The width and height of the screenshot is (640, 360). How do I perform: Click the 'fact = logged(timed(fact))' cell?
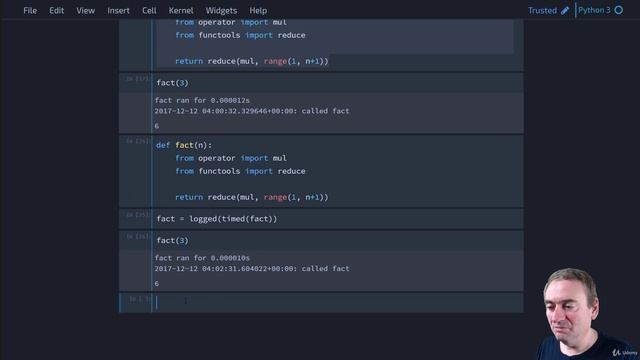pos(337,219)
